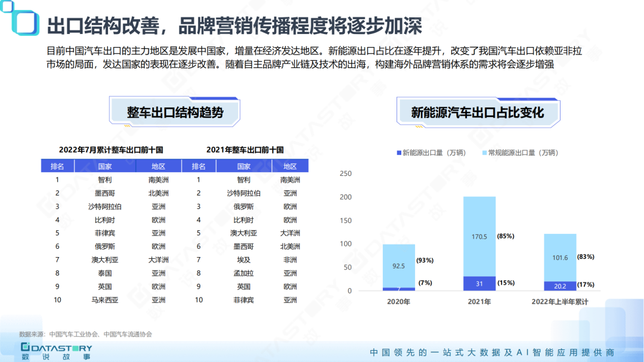Screen dimensions: 644x362
Task: Click the 2020年 axis label
Action: [x=398, y=302]
